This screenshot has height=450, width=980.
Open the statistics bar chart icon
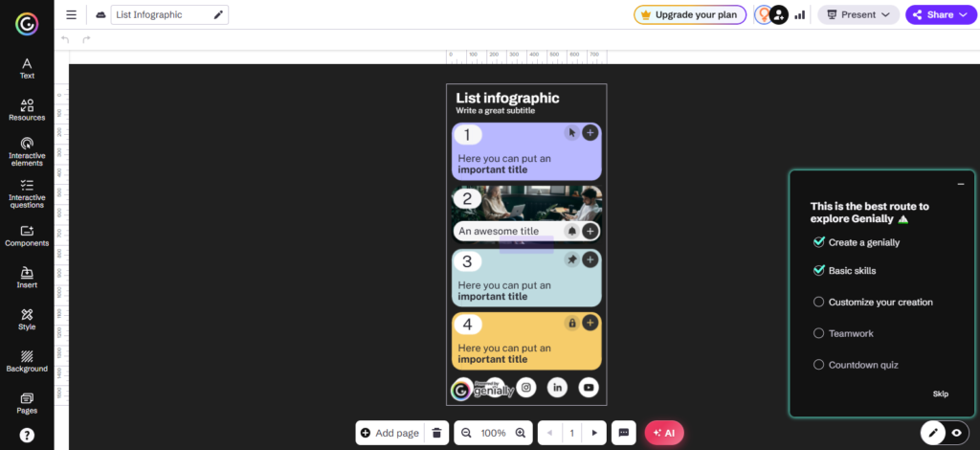(x=799, y=15)
